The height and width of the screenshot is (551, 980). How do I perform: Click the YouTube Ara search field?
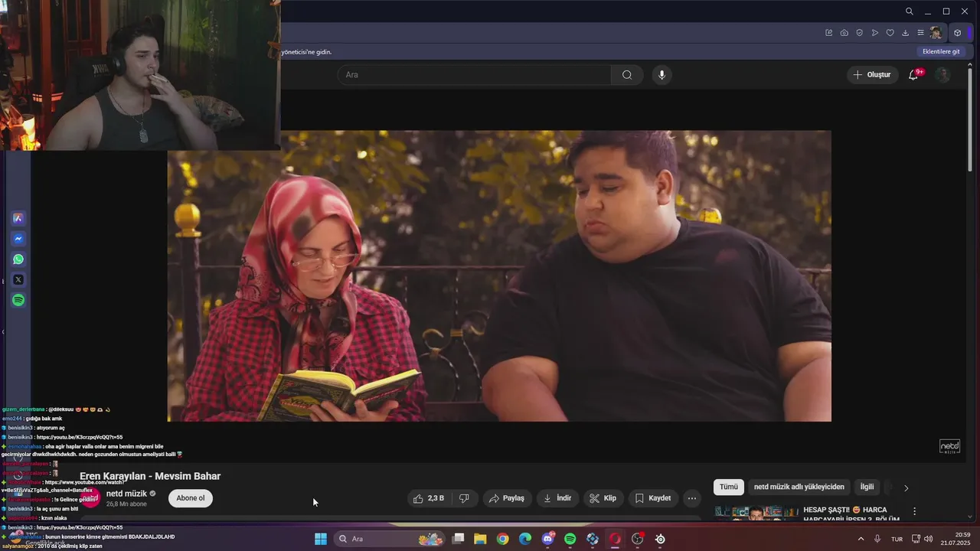(475, 75)
